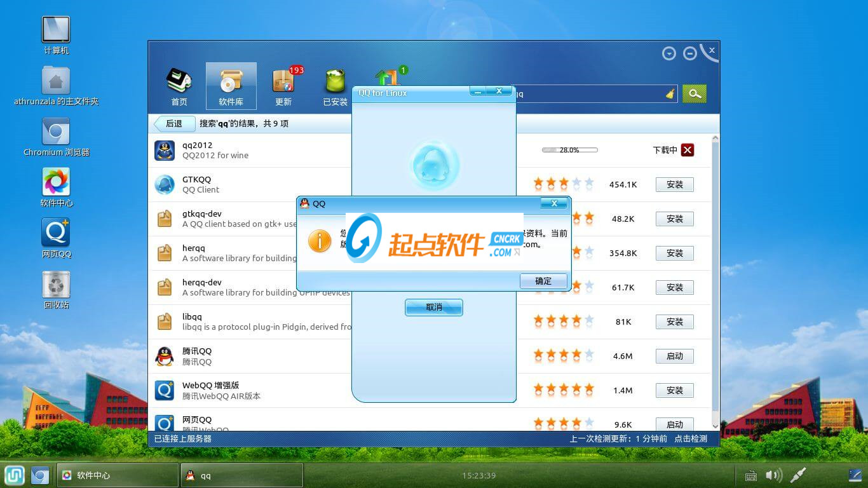Click the WebQQ 增强版 app icon
868x488 pixels.
pos(165,390)
